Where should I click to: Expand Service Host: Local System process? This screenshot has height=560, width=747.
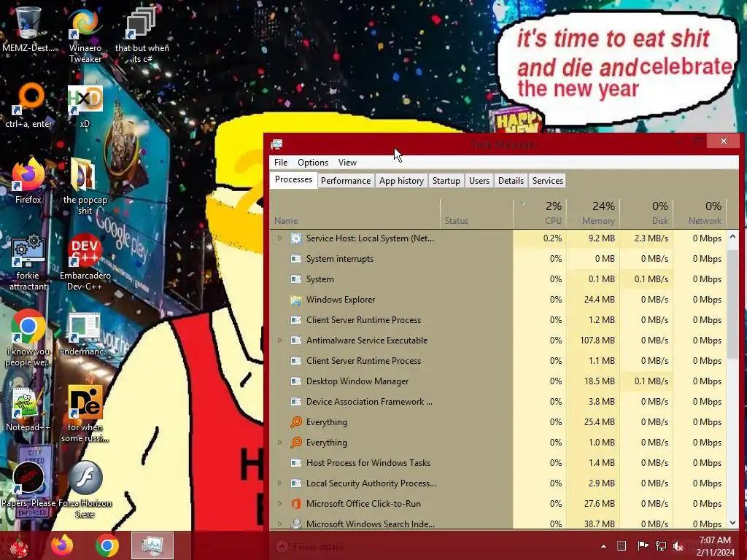point(279,238)
